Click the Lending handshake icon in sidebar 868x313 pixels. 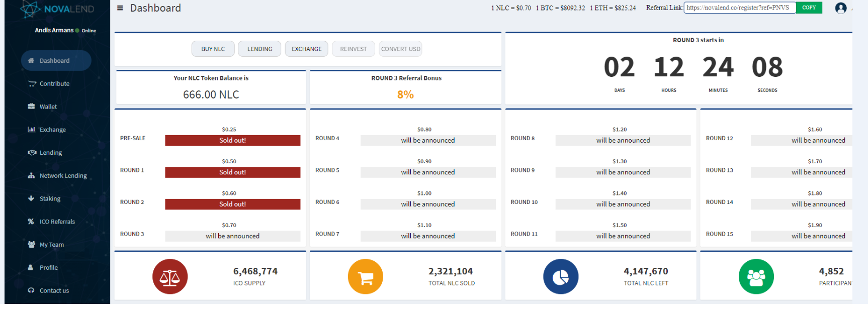(x=32, y=152)
